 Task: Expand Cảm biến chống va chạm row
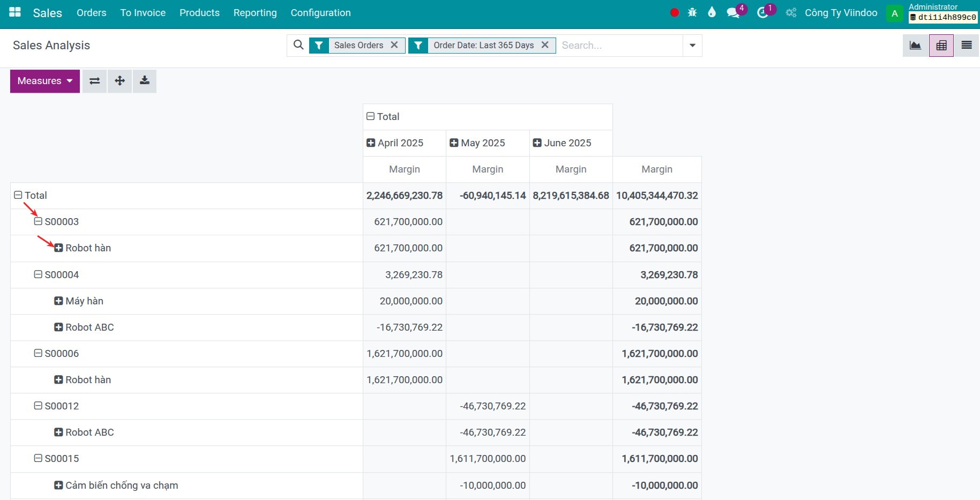tap(58, 485)
